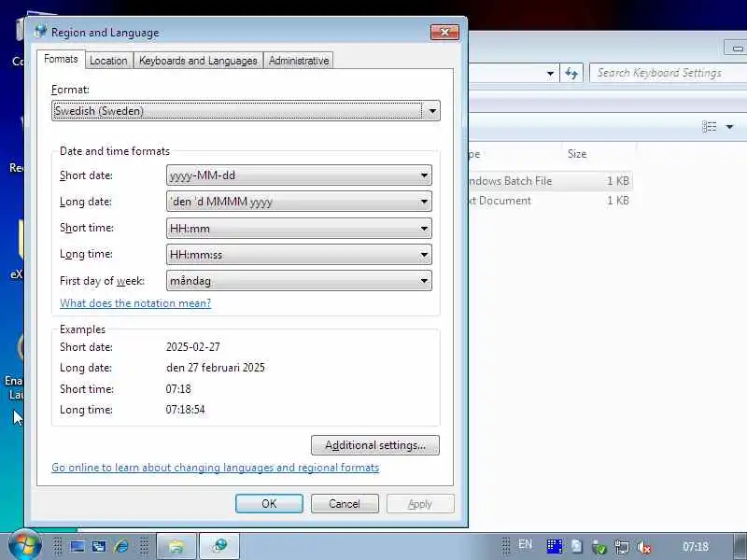Switch to the Location tab
Viewport: 747px width, 560px height.
(x=108, y=61)
